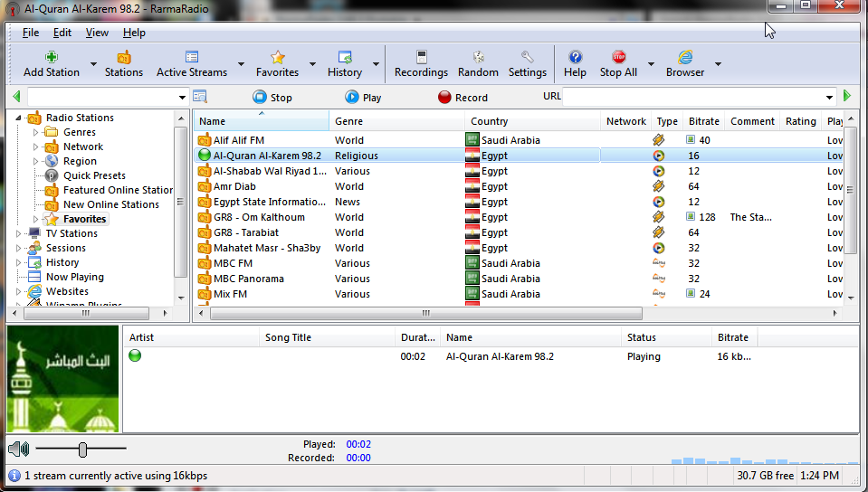The image size is (868, 492).
Task: Open the Add Station dropdown arrow
Action: tap(93, 64)
